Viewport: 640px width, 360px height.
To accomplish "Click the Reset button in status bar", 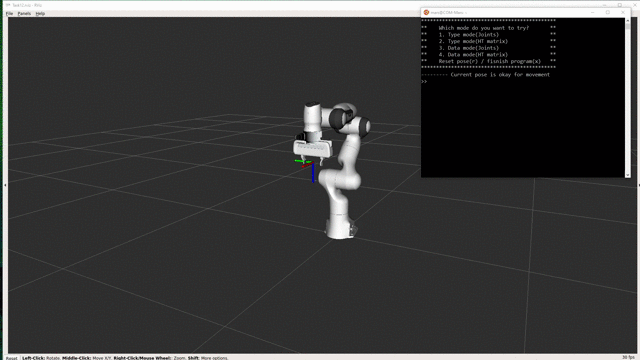I will coord(11,358).
